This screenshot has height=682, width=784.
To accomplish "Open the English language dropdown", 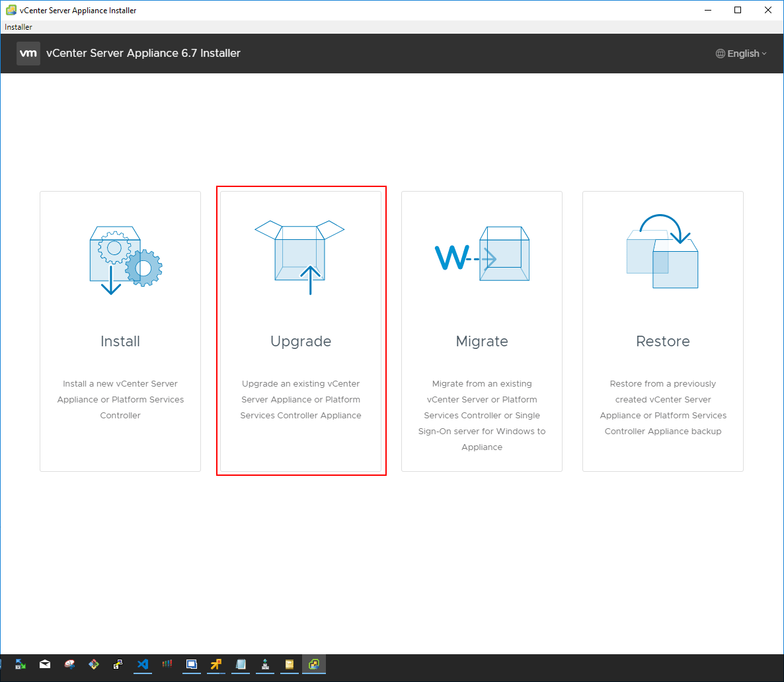I will [741, 54].
